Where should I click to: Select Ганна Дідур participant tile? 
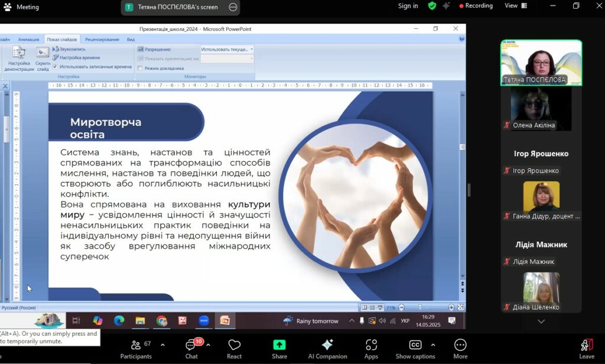541,200
